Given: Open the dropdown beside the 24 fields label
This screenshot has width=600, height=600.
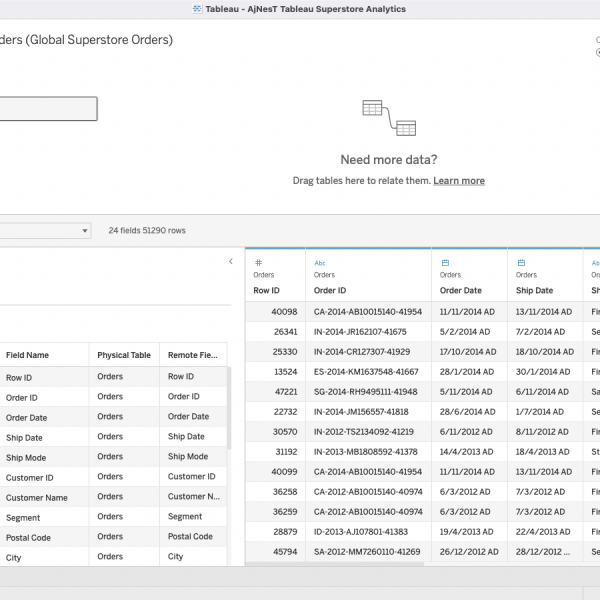Looking at the screenshot, I should point(84,231).
